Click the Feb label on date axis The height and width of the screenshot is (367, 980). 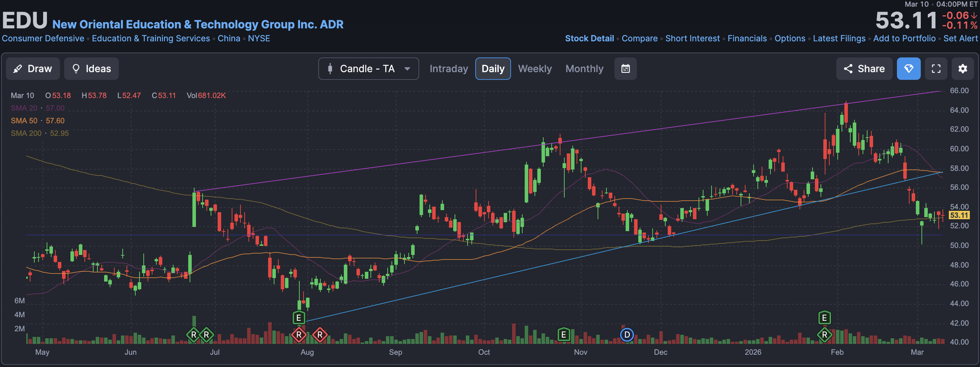pyautogui.click(x=837, y=352)
